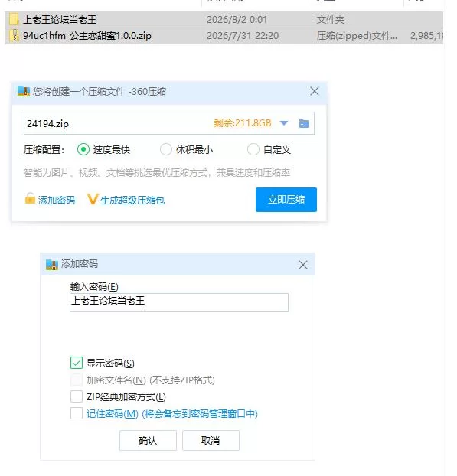Click the 24194.zip filename field
This screenshot has height=476, width=457.
coord(169,123)
